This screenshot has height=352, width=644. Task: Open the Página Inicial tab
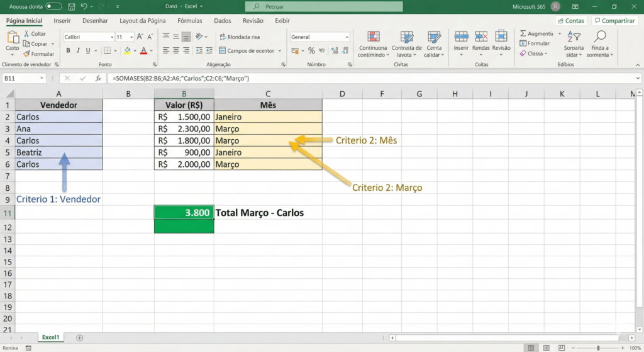pyautogui.click(x=25, y=21)
